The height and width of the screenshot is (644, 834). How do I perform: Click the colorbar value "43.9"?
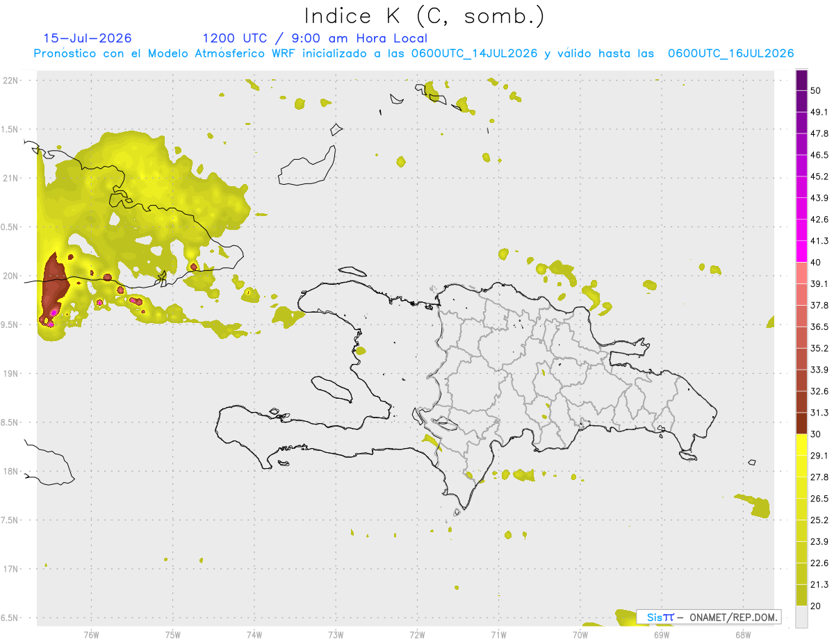coord(819,198)
